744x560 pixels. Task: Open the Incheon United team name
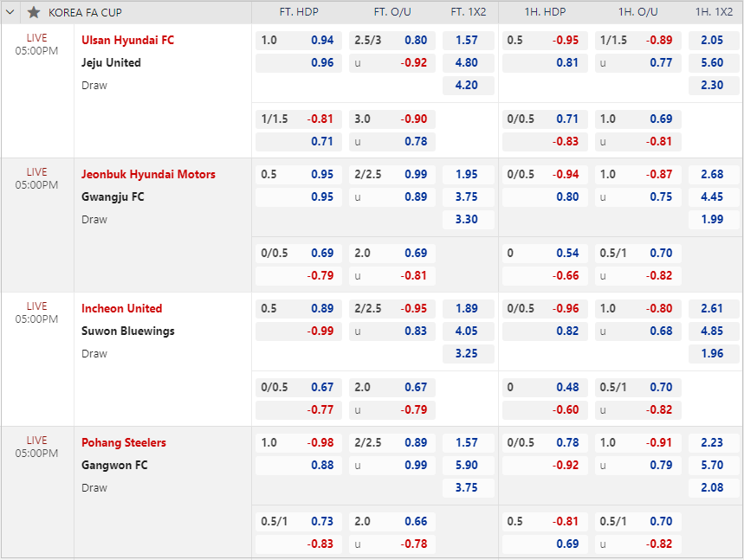point(121,309)
